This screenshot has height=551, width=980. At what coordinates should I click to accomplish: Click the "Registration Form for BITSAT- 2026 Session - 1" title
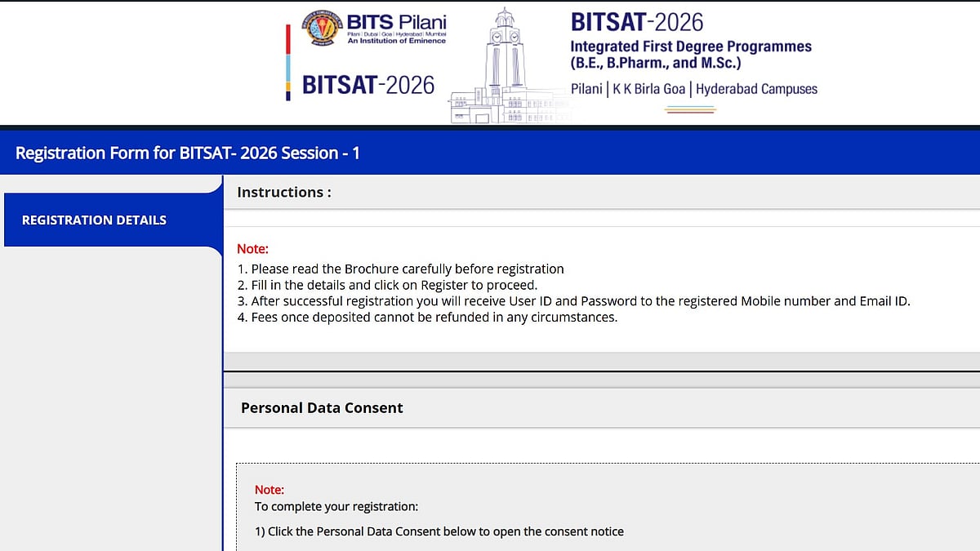tap(188, 153)
